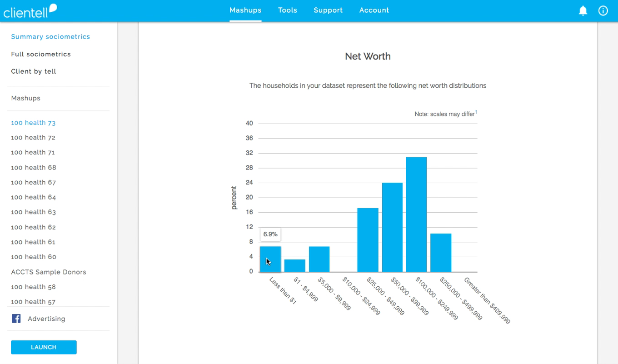Click the notifications bell icon
The image size is (618, 364).
click(583, 10)
